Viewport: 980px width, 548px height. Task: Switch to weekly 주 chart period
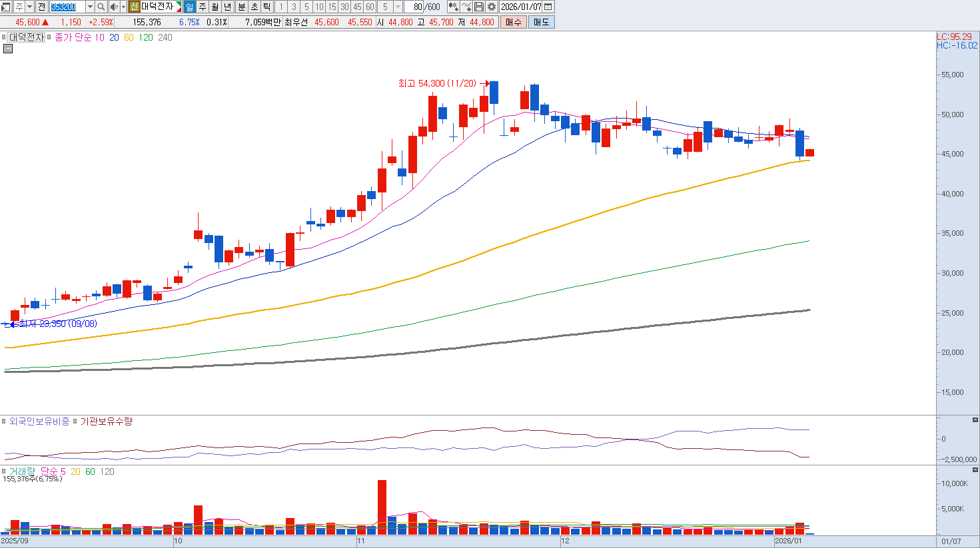(x=203, y=7)
